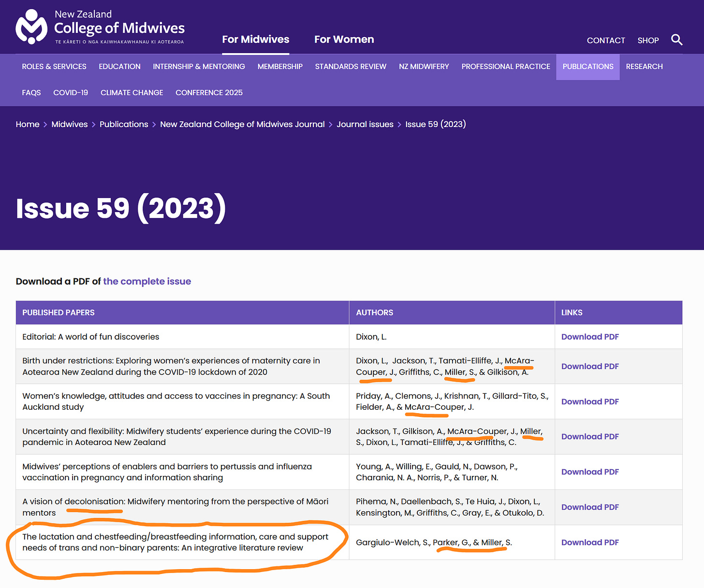Go to the Shop link

pyautogui.click(x=648, y=41)
